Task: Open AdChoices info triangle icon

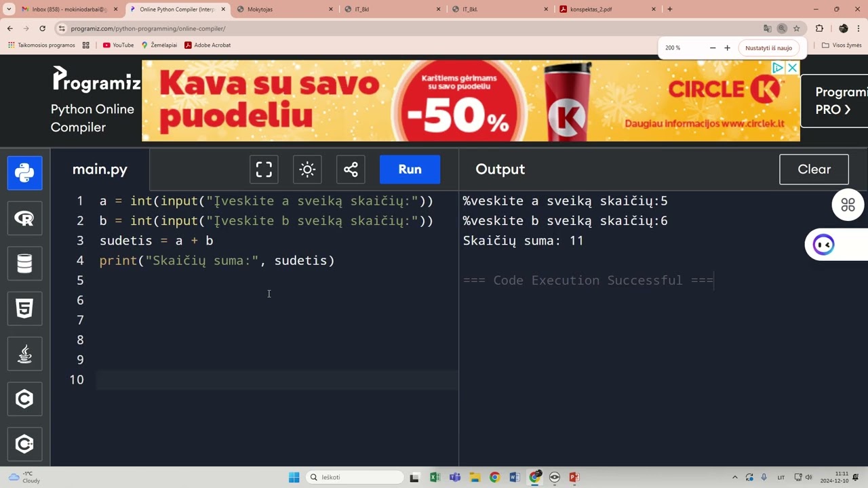Action: pyautogui.click(x=778, y=68)
